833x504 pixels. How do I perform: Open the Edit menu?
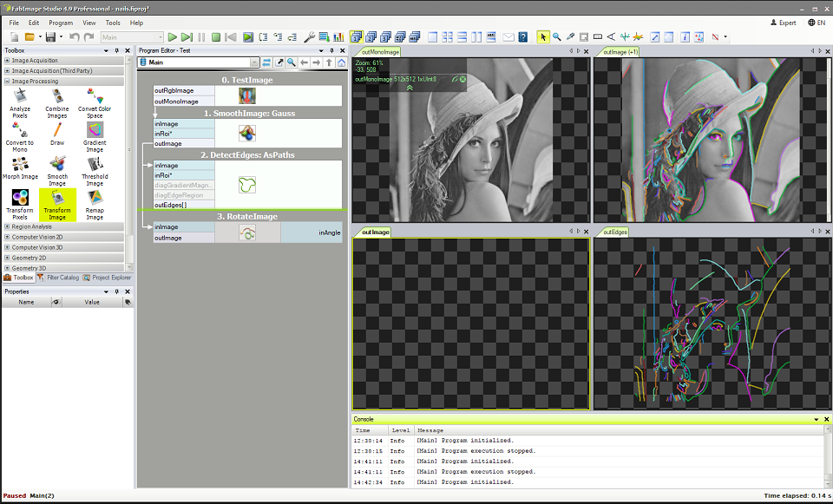click(34, 23)
